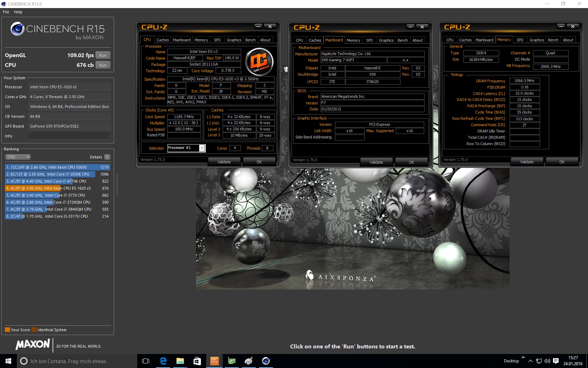The width and height of the screenshot is (588, 368).
Task: Open the Help menu
Action: coord(18,12)
